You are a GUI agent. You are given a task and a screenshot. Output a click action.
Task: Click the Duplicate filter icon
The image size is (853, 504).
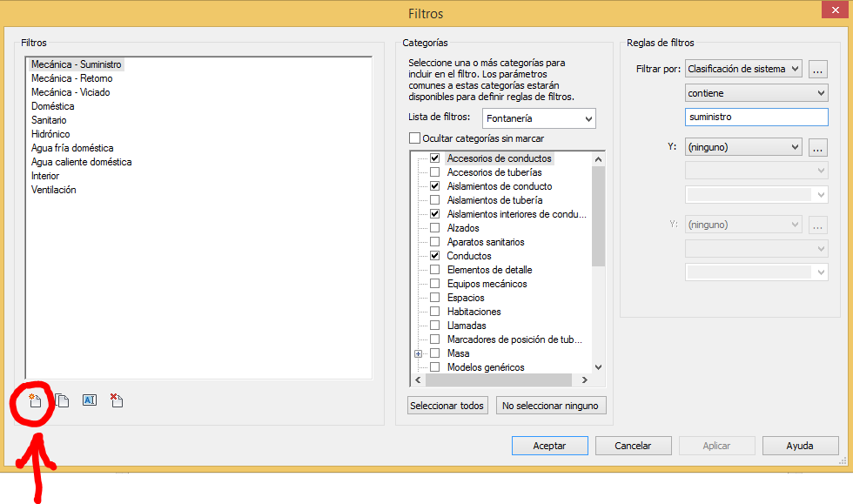[x=62, y=400]
